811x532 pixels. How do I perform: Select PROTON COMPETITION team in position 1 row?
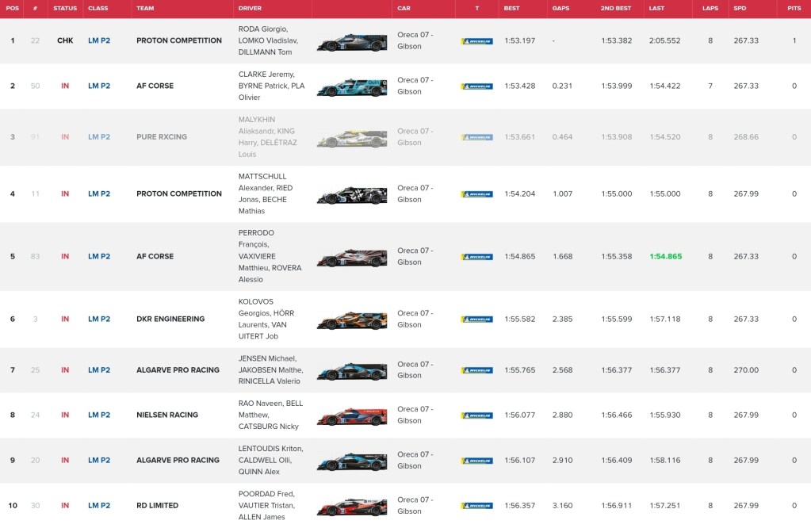(179, 40)
